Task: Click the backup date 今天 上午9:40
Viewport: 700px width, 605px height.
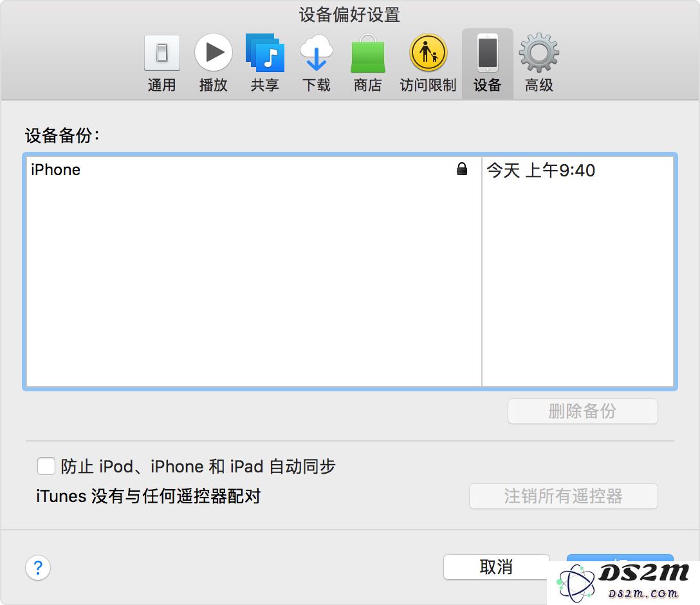Action: [540, 170]
